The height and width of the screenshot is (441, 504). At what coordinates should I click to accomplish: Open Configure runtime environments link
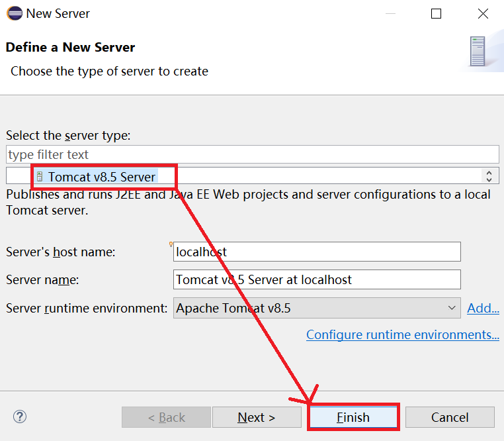coord(402,334)
